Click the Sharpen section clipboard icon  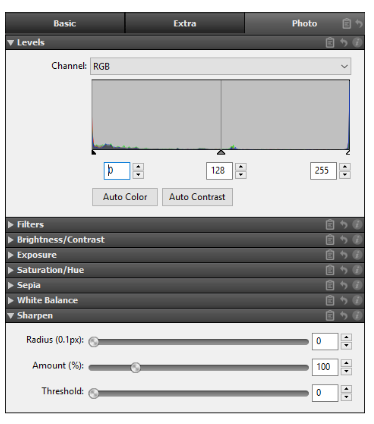point(330,316)
